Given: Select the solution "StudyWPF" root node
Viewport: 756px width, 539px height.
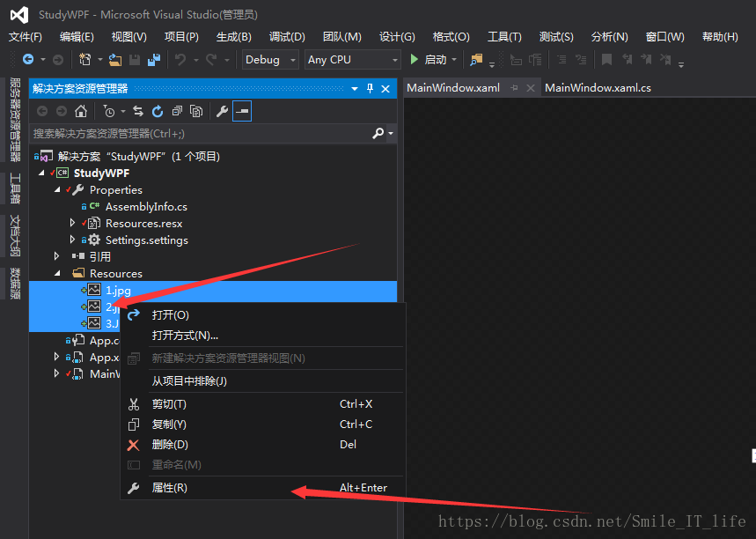Looking at the screenshot, I should (x=139, y=157).
